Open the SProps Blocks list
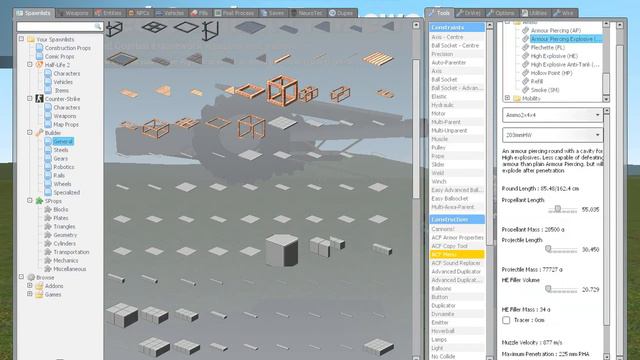The height and width of the screenshot is (360, 640). tap(60, 209)
